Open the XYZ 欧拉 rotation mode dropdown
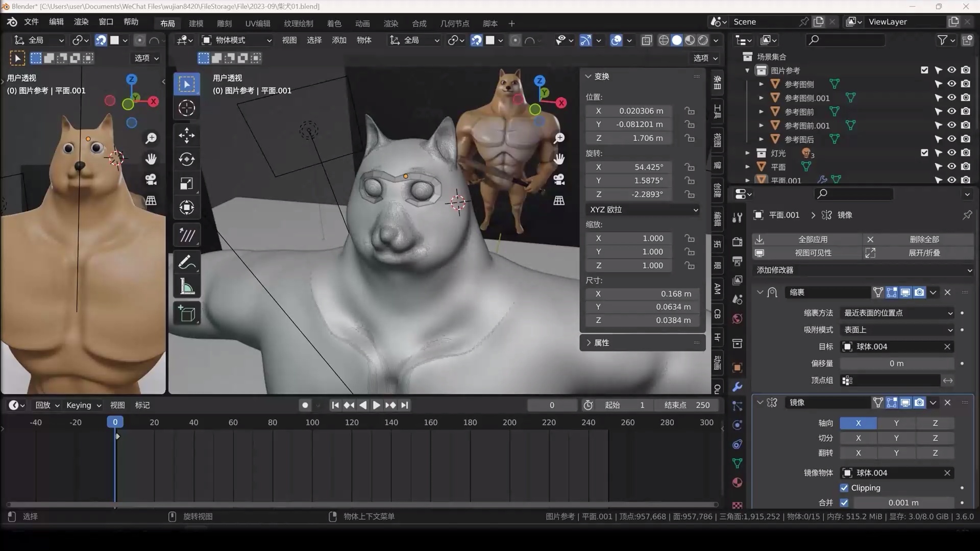This screenshot has height=551, width=980. [x=643, y=209]
